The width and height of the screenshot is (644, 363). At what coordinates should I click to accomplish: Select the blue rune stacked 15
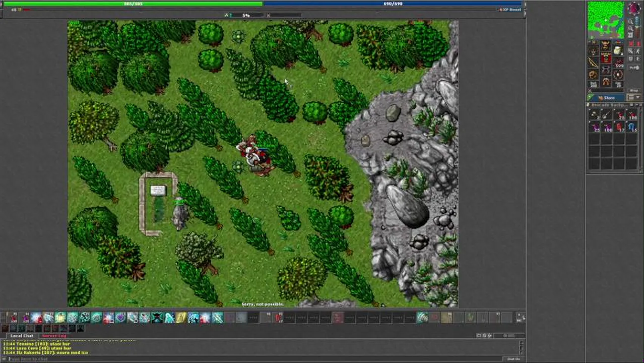[632, 127]
